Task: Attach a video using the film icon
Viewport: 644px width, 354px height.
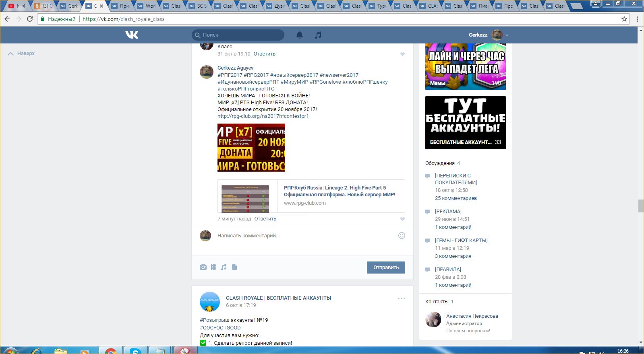Action: pyautogui.click(x=213, y=267)
